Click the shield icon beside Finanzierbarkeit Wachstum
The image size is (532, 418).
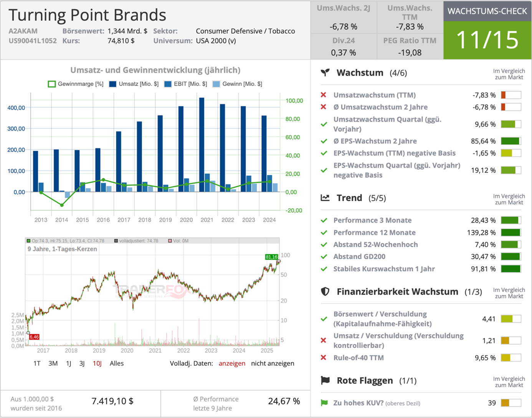[325, 292]
